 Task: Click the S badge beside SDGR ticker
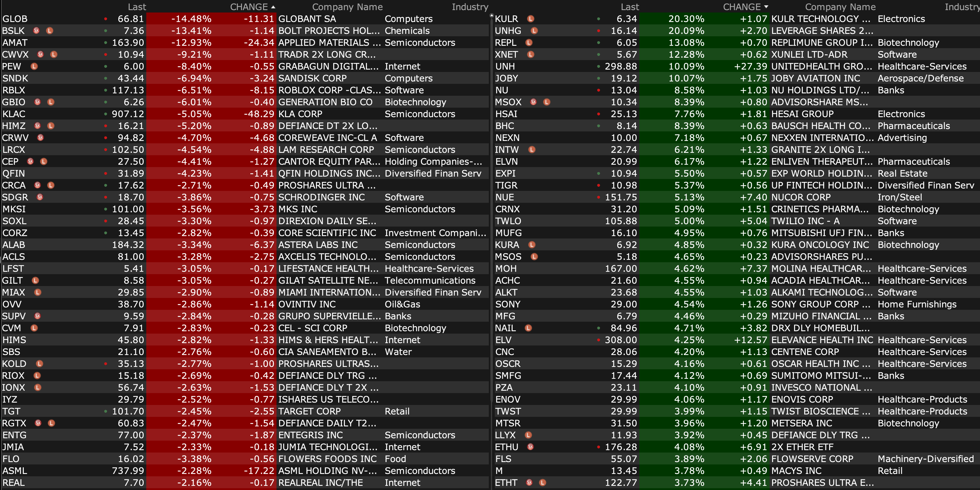40,197
